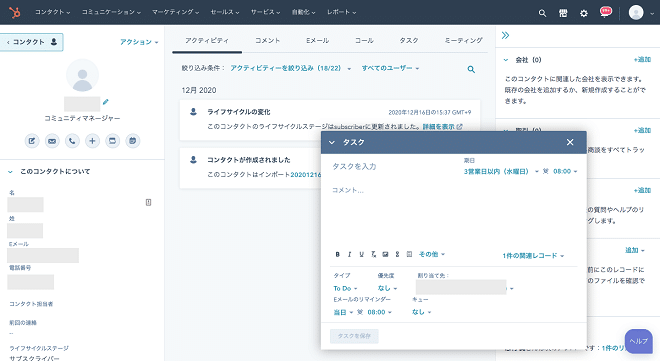Open the レポート top menu
Image resolution: width=660 pixels, height=361 pixels.
pos(341,12)
